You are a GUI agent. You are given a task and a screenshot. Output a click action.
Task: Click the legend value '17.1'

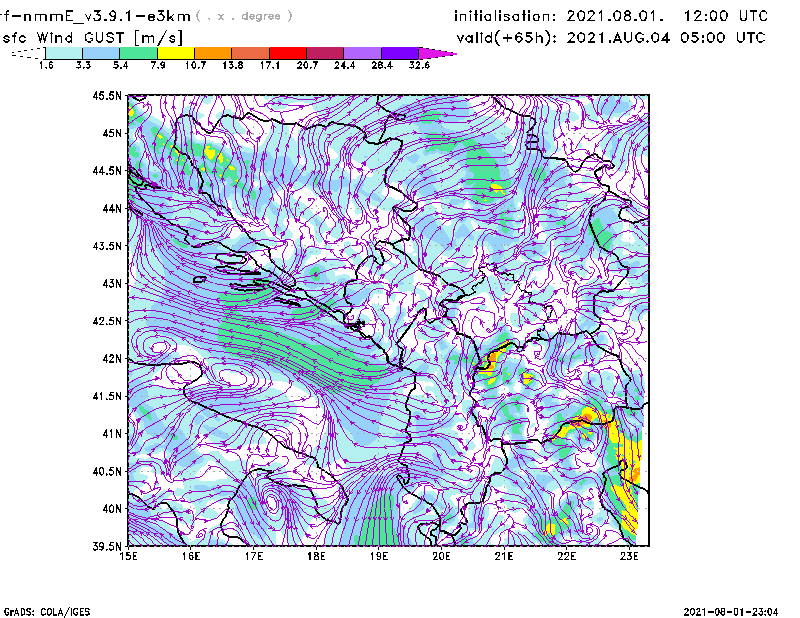point(270,65)
